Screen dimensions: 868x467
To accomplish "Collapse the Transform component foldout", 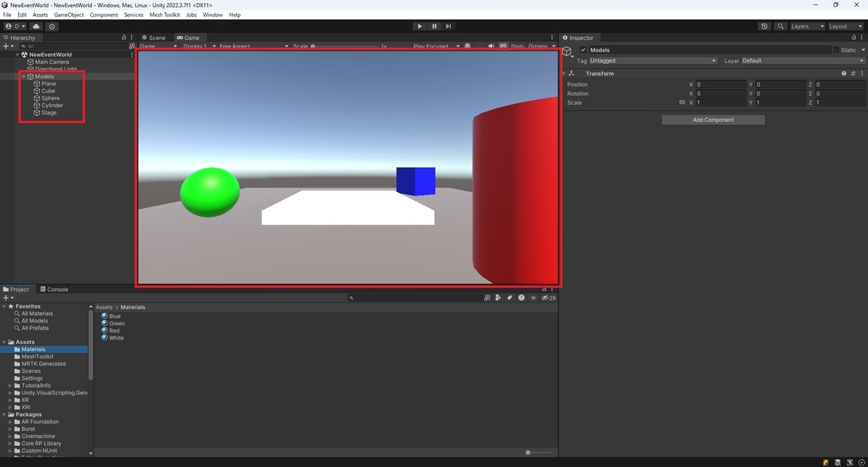I will pyautogui.click(x=564, y=73).
